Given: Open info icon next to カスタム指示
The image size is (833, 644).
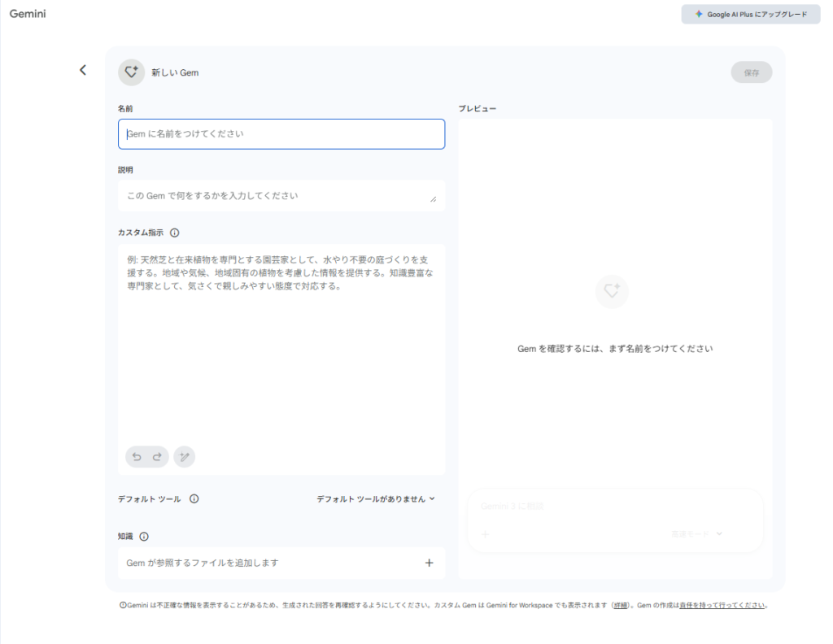Looking at the screenshot, I should [174, 233].
